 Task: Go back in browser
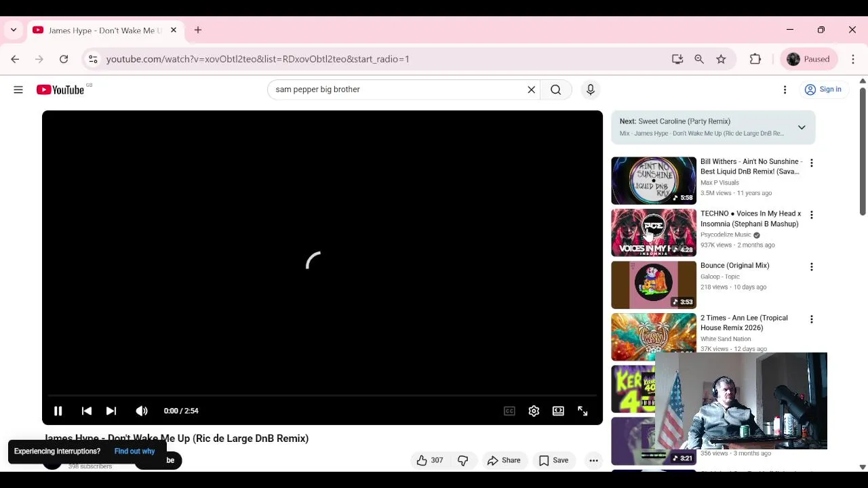click(x=15, y=59)
